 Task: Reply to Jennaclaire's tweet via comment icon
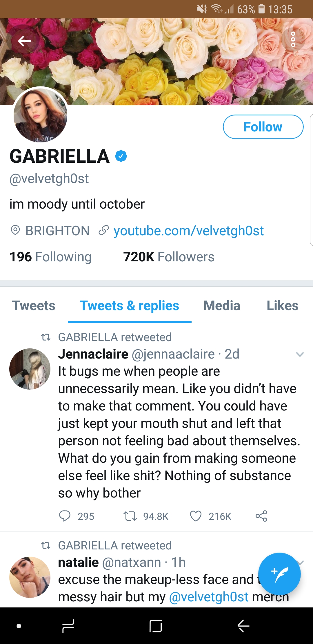(x=65, y=516)
